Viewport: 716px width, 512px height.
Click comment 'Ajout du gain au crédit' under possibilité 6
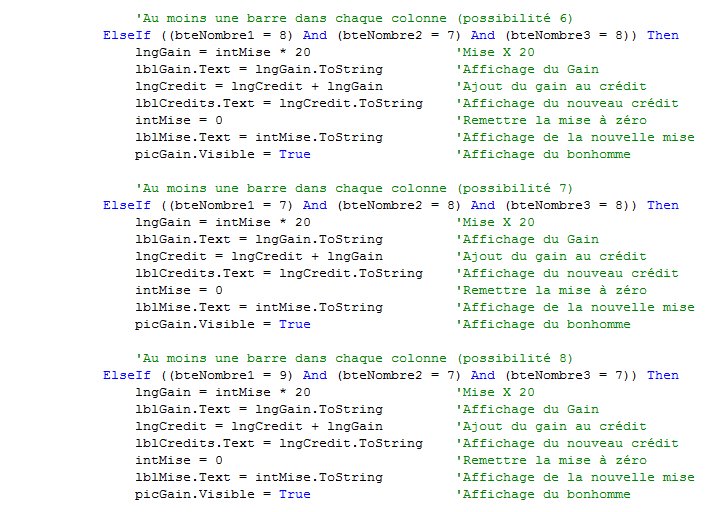(552, 86)
